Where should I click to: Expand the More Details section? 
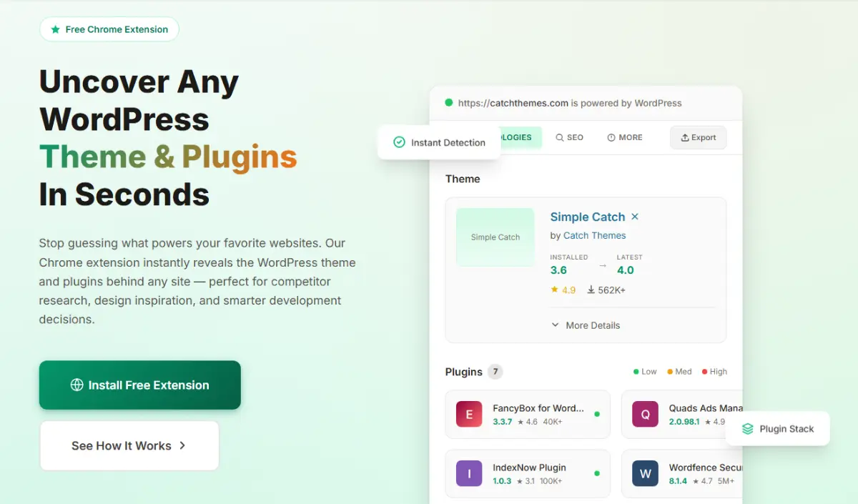(593, 325)
